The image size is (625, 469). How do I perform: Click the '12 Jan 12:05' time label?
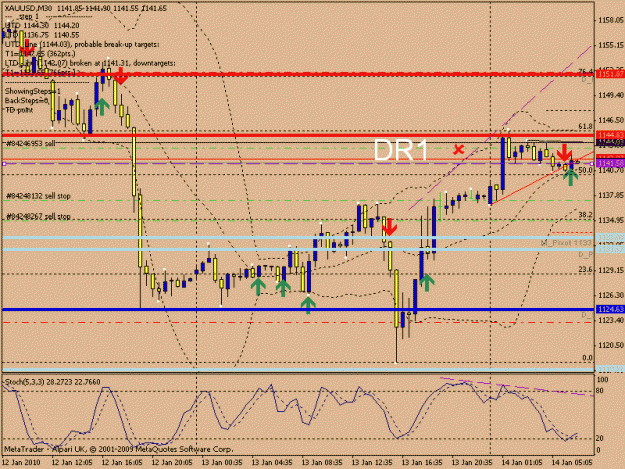pos(72,462)
